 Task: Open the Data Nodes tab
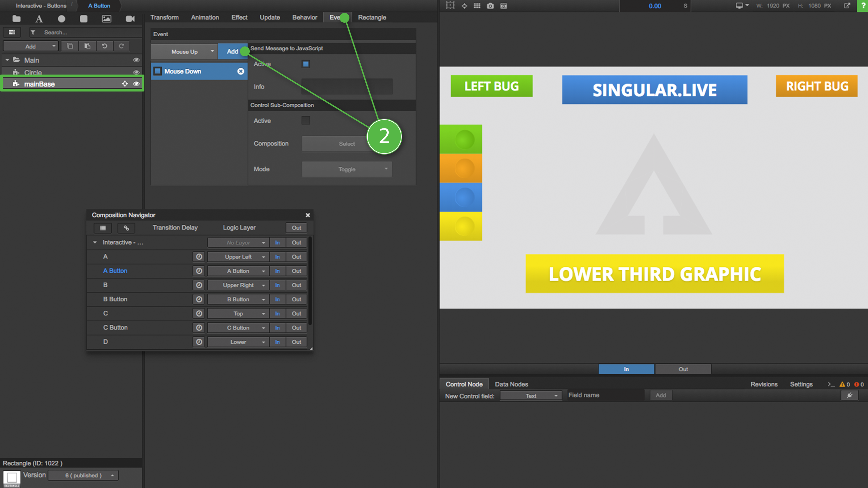point(511,384)
